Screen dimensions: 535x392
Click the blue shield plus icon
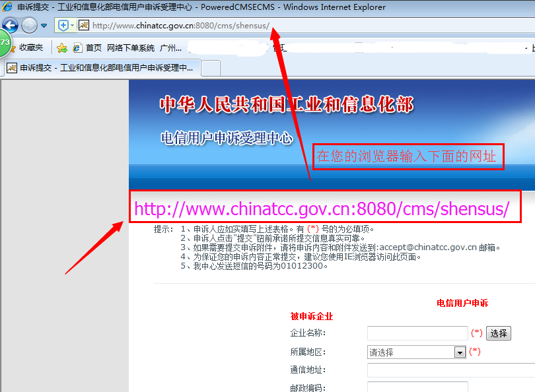[63, 26]
